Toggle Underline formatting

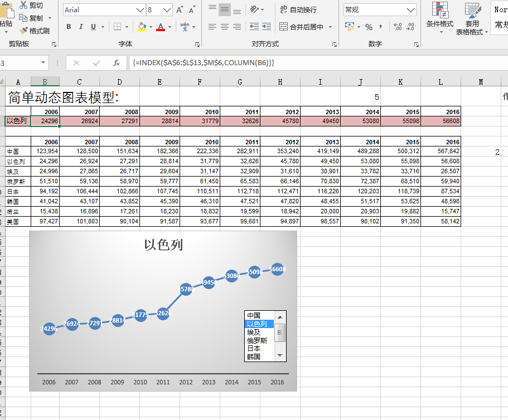click(93, 27)
